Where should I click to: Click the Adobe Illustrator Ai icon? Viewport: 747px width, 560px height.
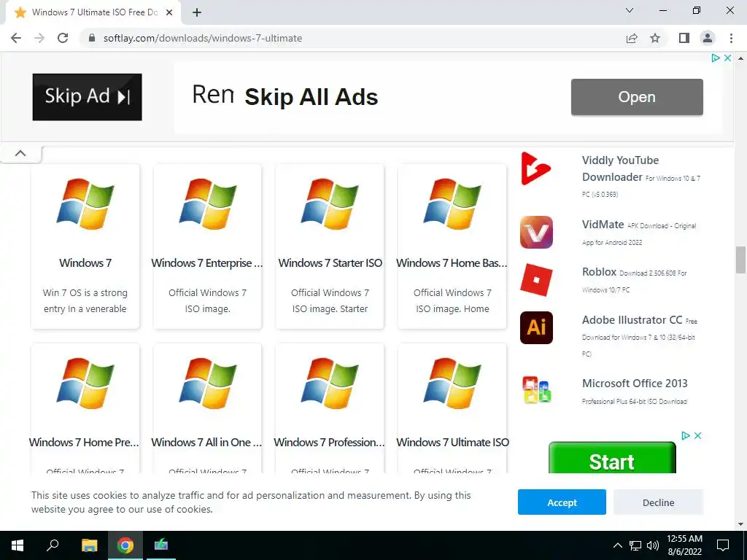point(536,327)
